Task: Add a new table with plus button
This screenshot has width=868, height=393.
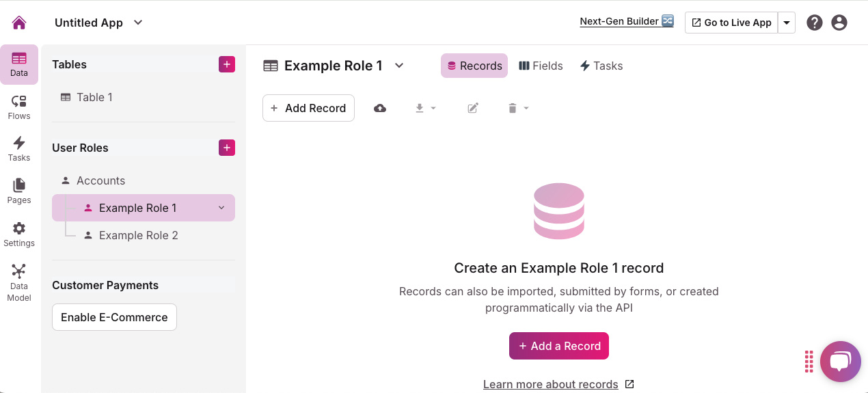Action: 227,64
